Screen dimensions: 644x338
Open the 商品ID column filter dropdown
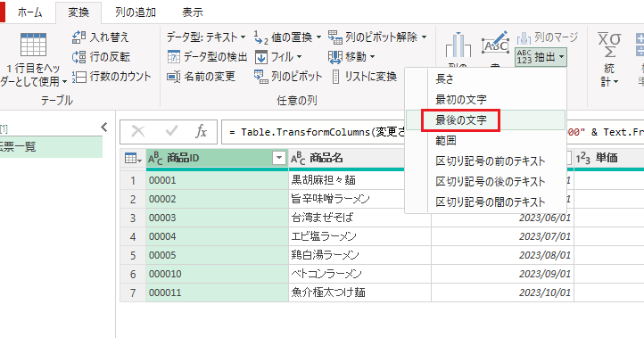(x=279, y=158)
